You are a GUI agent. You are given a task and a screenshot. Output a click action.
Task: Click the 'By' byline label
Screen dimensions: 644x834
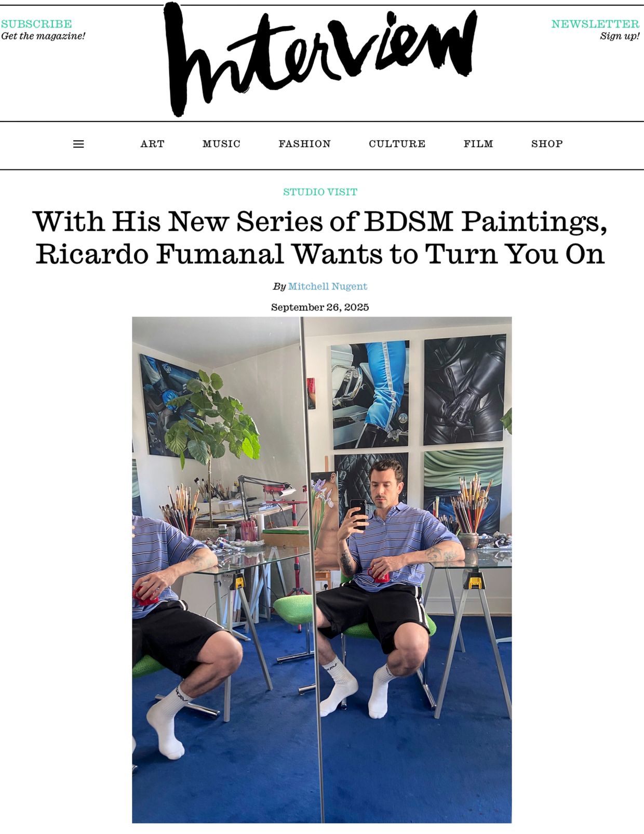click(279, 286)
